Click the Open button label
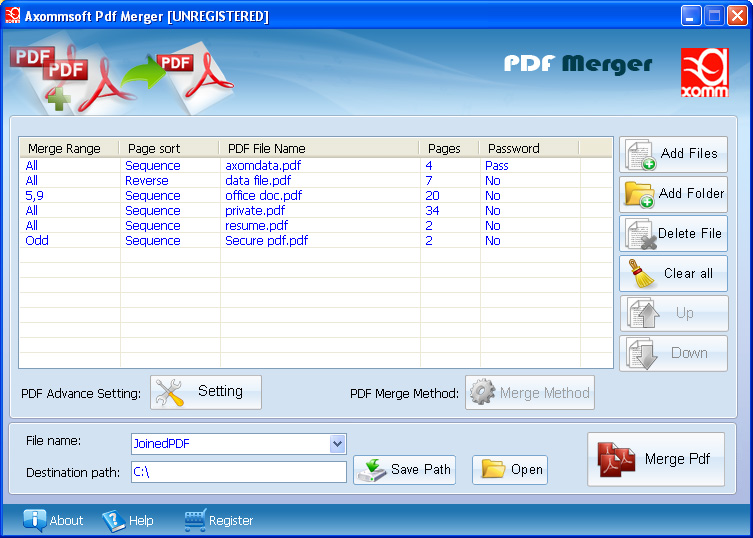This screenshot has width=753, height=538. [x=527, y=469]
